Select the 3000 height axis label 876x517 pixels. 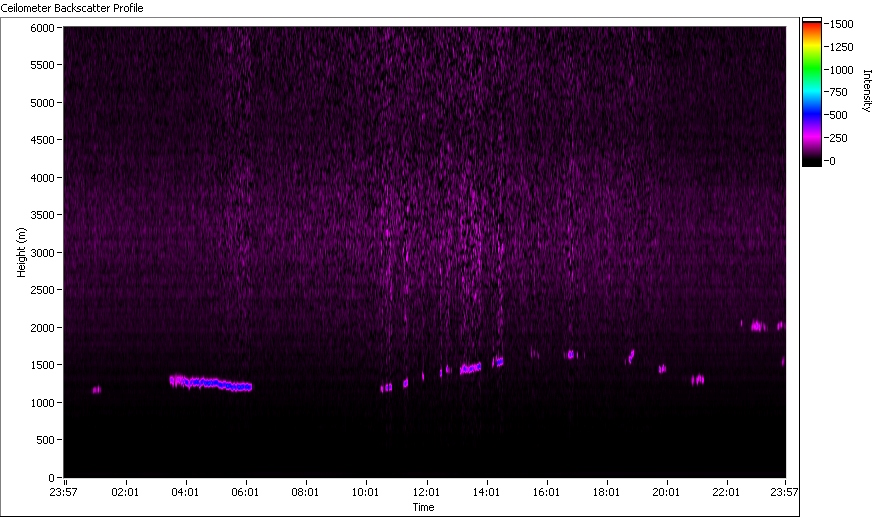[x=42, y=253]
